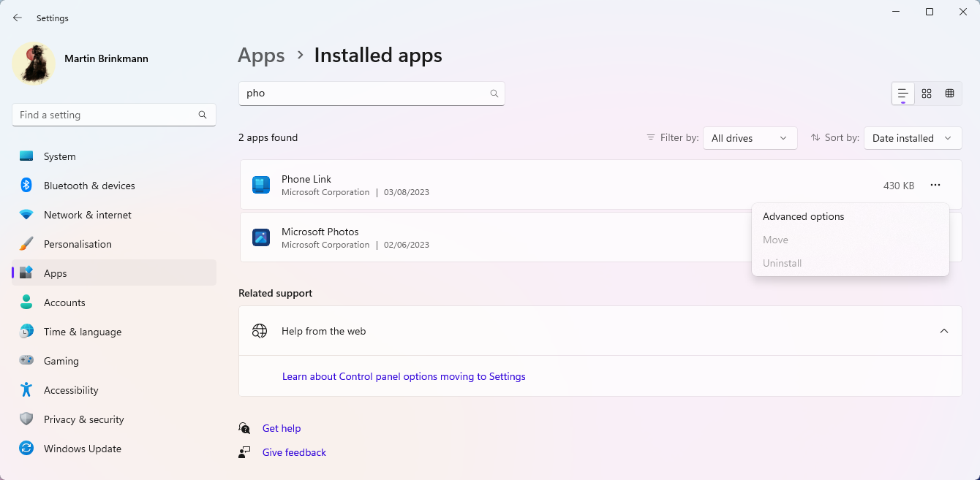Click the Get help link

click(282, 428)
